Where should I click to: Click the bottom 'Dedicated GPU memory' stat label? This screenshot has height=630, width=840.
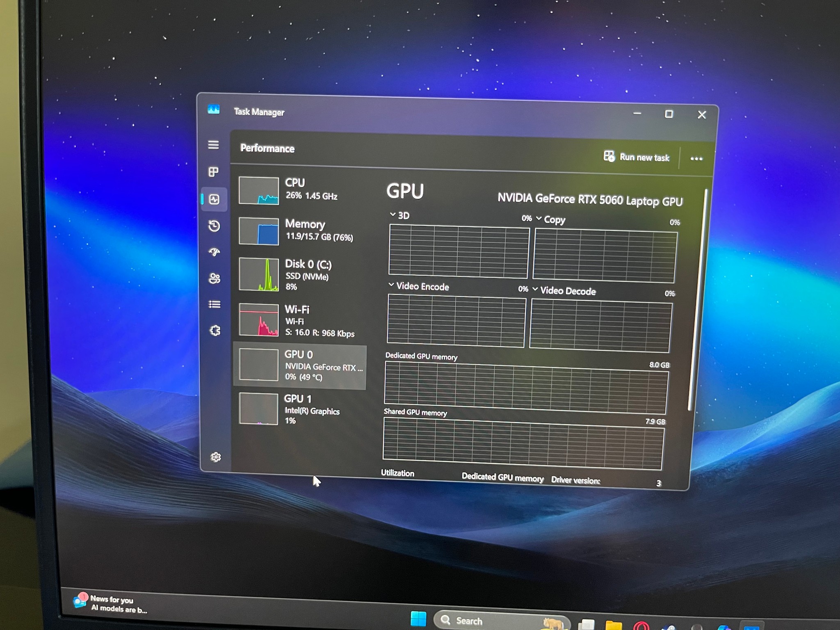pos(502,478)
